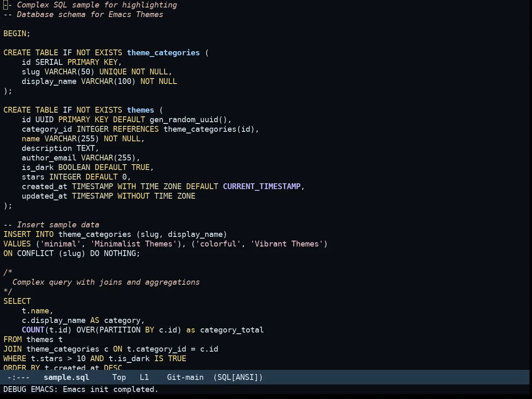Click the Git-main version control indicator
The height and width of the screenshot is (399, 532).
[x=185, y=377]
